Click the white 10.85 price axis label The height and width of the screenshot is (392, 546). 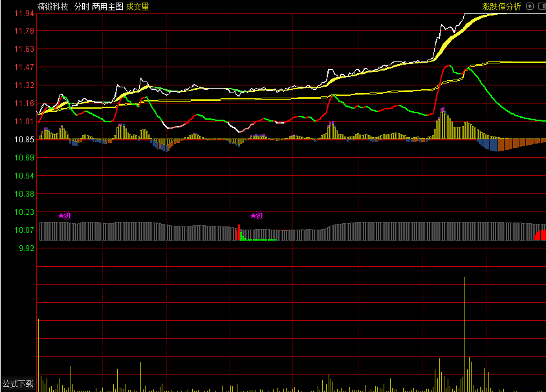[24, 140]
